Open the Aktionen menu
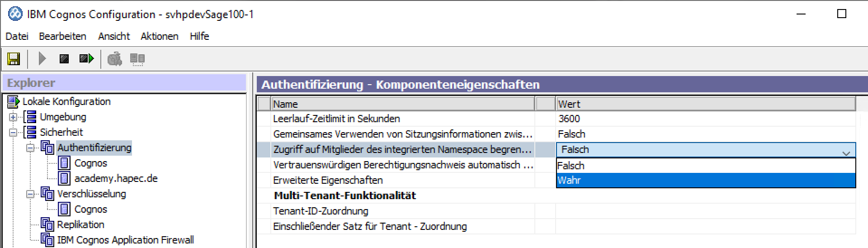This screenshot has height=248, width=868. tap(159, 36)
